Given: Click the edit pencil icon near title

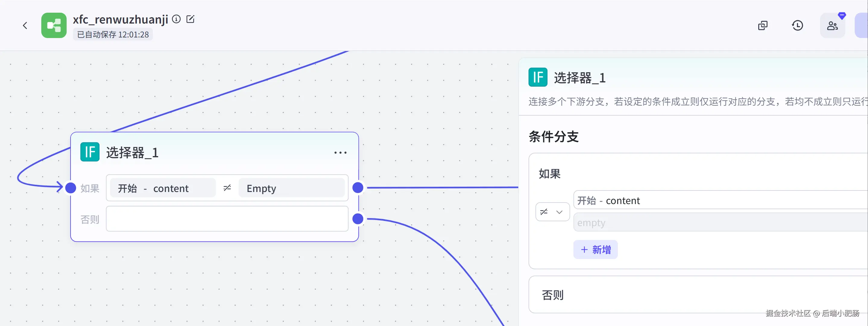Looking at the screenshot, I should [190, 19].
